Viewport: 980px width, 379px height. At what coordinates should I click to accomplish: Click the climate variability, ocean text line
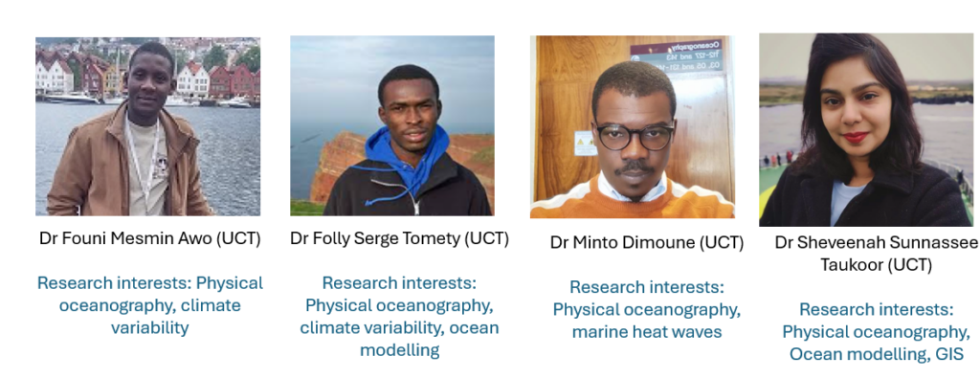pyautogui.click(x=399, y=327)
